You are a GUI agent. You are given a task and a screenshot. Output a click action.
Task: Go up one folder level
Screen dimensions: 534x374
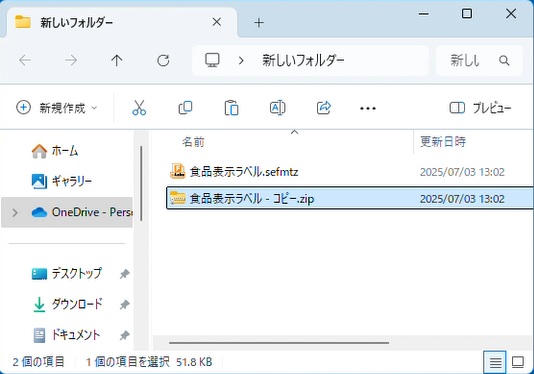tap(117, 61)
